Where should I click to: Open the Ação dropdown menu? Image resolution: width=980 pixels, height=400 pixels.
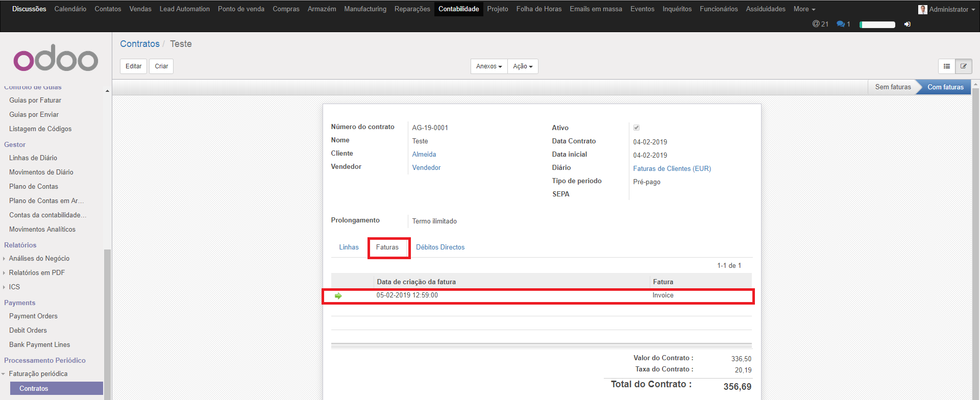(523, 66)
